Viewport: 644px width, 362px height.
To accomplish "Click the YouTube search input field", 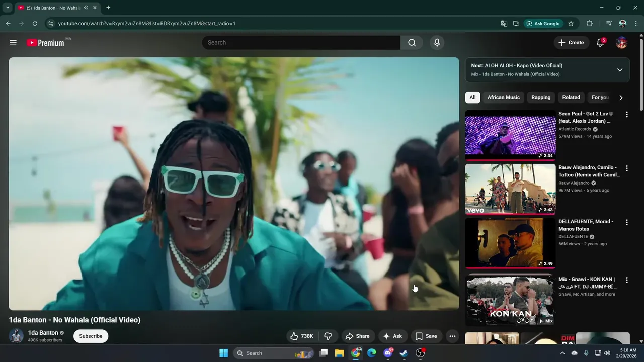I will (x=301, y=43).
